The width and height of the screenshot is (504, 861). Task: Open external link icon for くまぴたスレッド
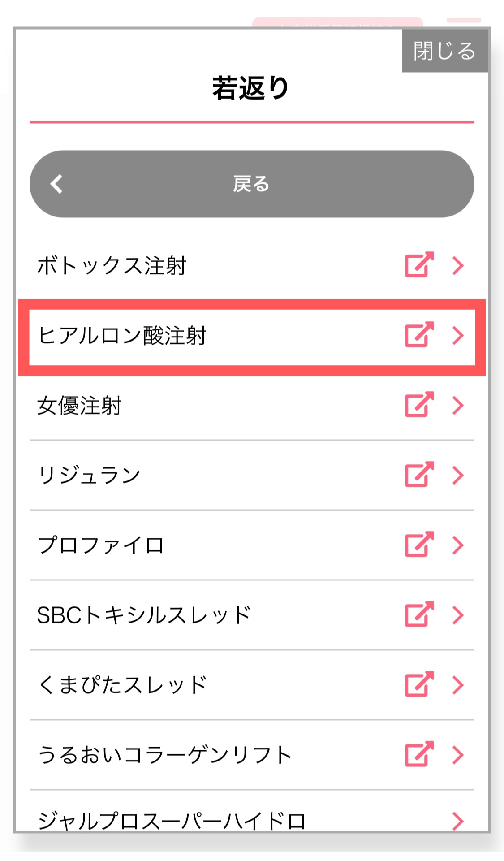coord(419,684)
